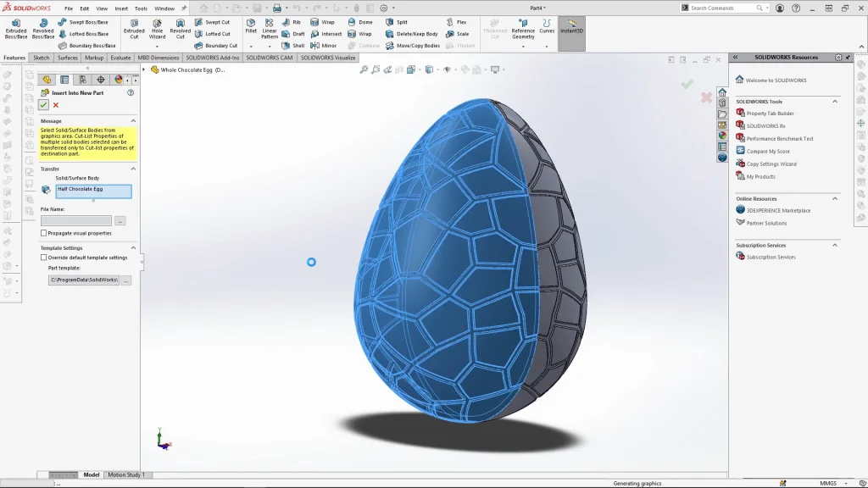Open the Appearances tab in the task pane

click(x=722, y=136)
